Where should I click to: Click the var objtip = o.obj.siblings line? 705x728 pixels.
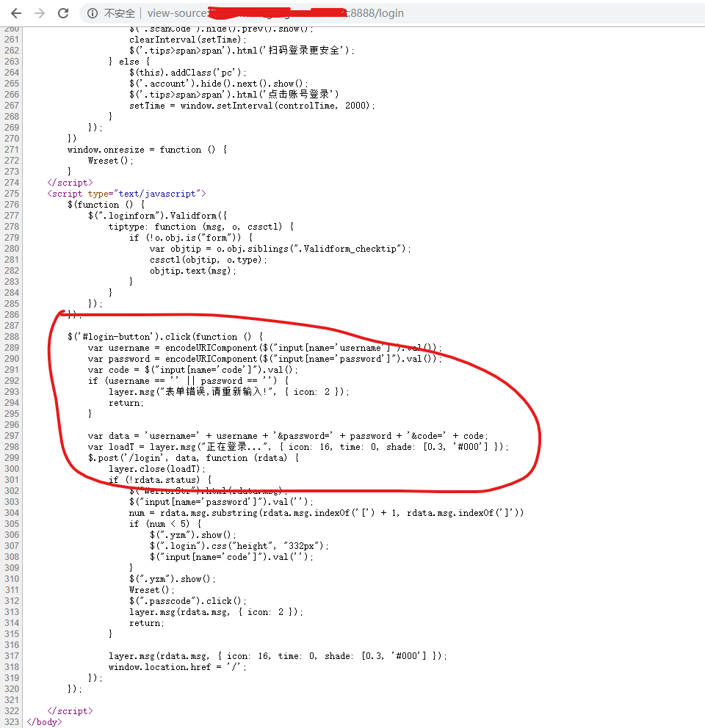click(x=281, y=249)
